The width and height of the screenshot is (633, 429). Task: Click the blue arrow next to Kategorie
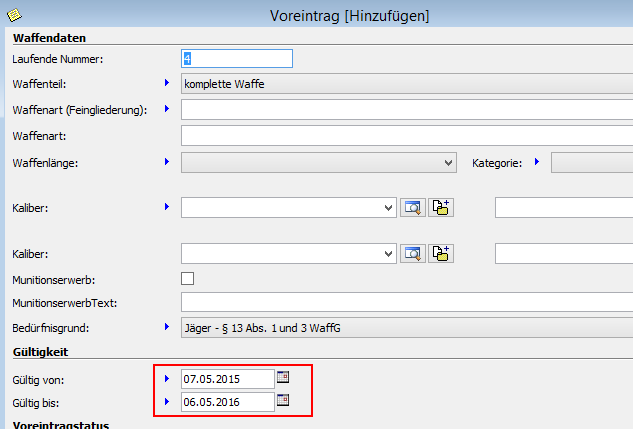tap(537, 161)
